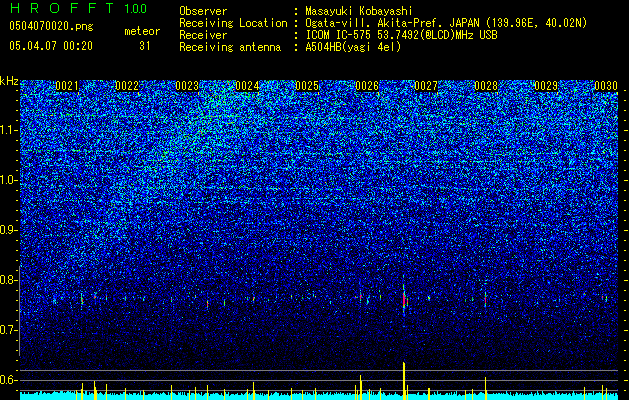Click the version number 1.0.0
The image size is (629, 400).
point(136,8)
